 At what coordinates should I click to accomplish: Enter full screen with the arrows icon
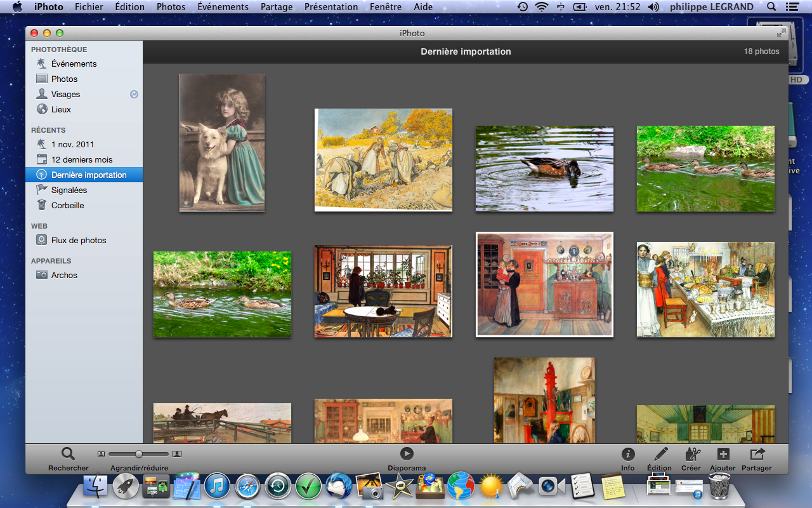point(781,33)
